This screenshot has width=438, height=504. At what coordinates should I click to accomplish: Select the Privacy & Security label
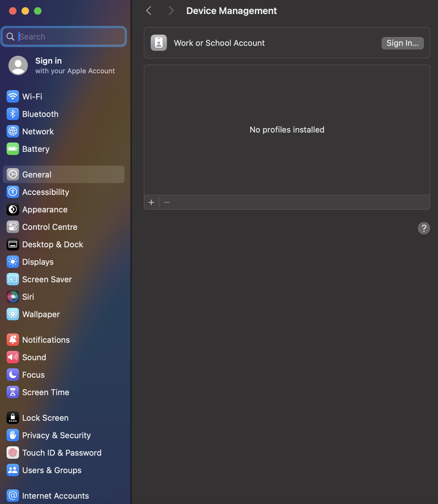click(x=56, y=435)
